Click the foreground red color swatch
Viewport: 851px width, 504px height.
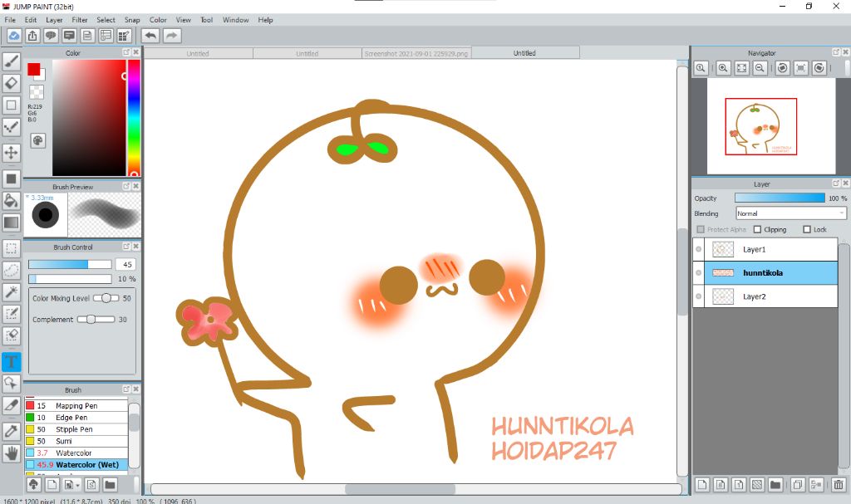33,70
